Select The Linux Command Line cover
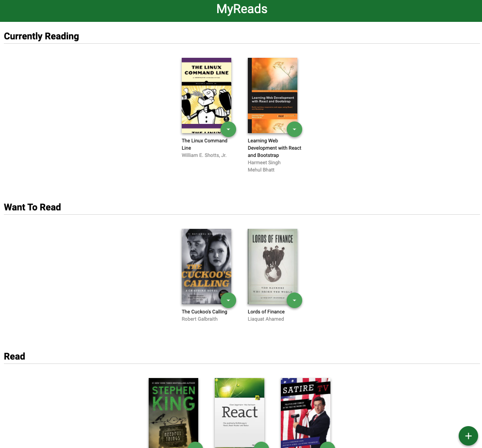The image size is (482, 448). click(207, 96)
